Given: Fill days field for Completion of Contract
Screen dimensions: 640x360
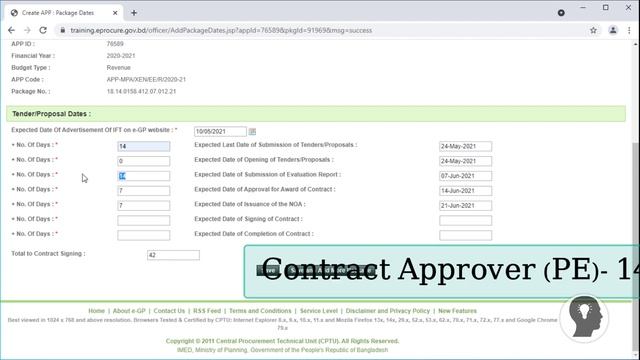Looking at the screenshot, I should point(144,235).
